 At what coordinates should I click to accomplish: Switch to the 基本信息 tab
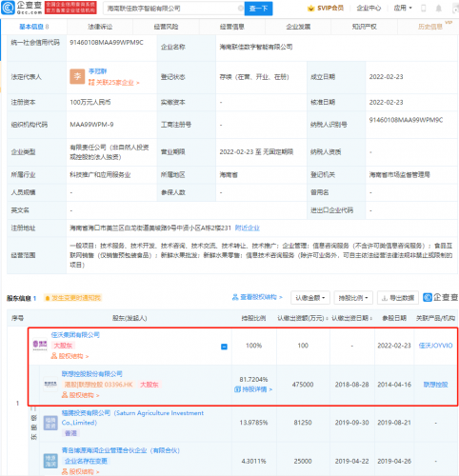[x=33, y=27]
